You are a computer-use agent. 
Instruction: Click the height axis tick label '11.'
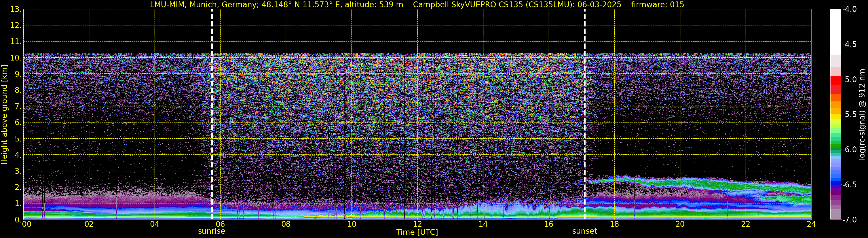pos(16,41)
